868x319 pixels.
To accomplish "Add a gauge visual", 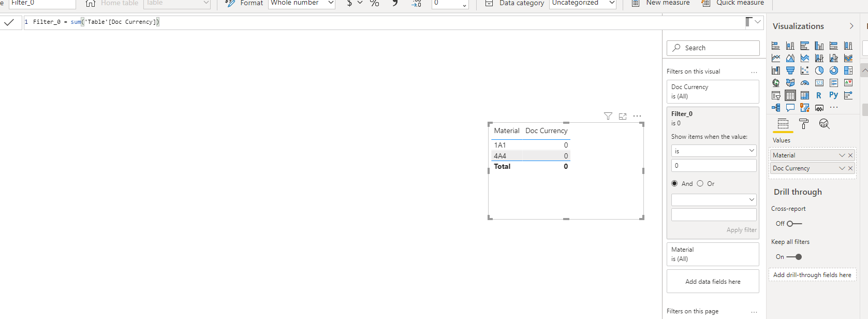I will tap(804, 83).
